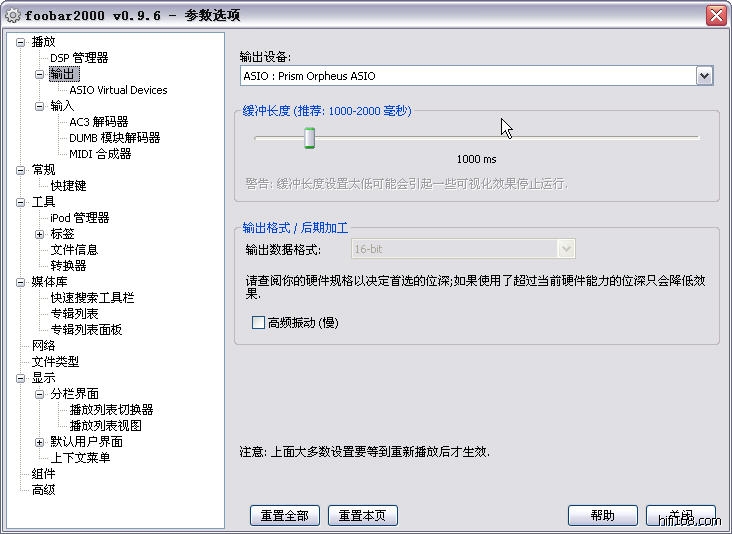Select 转换器 in the tree
732x534 pixels.
click(x=68, y=266)
